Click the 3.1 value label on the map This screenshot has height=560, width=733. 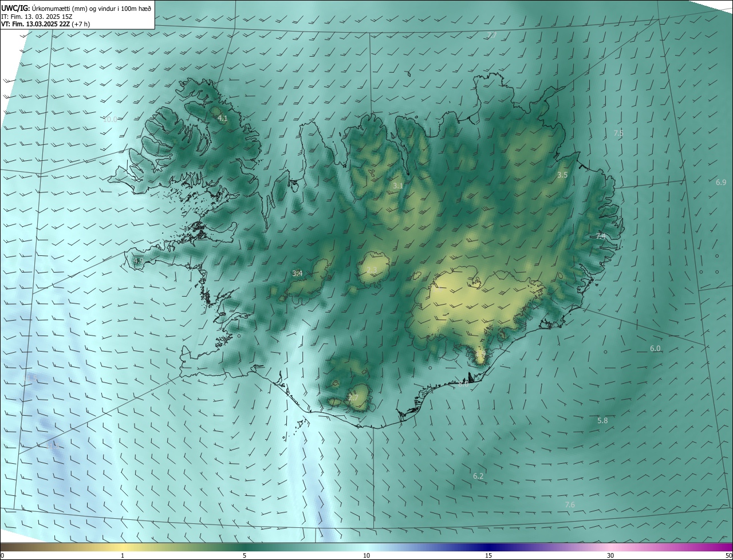point(398,186)
